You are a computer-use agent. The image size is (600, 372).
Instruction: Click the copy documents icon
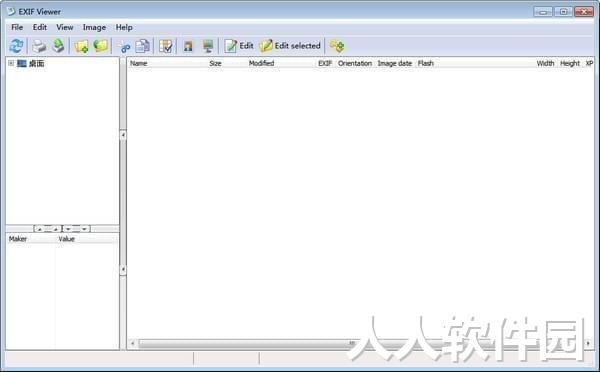[143, 46]
